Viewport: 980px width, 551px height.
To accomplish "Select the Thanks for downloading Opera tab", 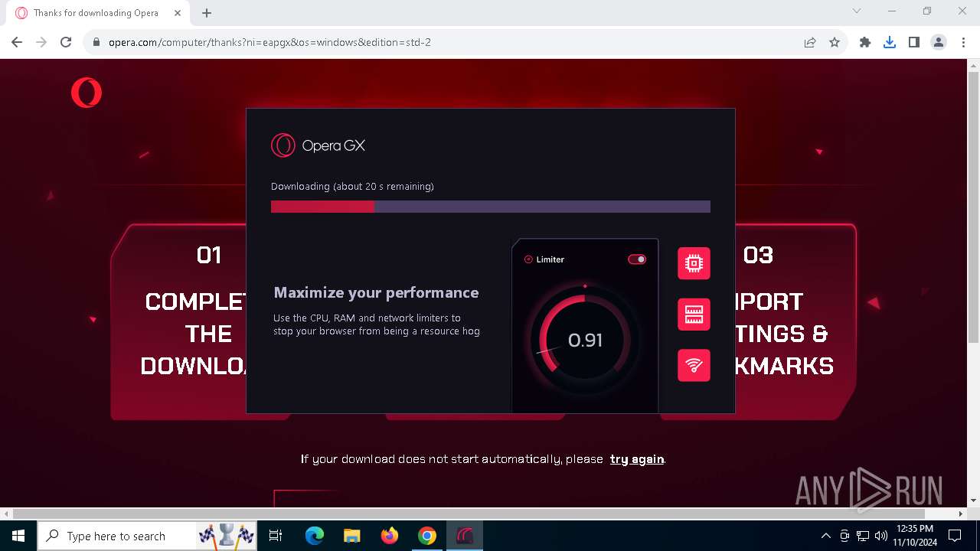I will [x=98, y=13].
